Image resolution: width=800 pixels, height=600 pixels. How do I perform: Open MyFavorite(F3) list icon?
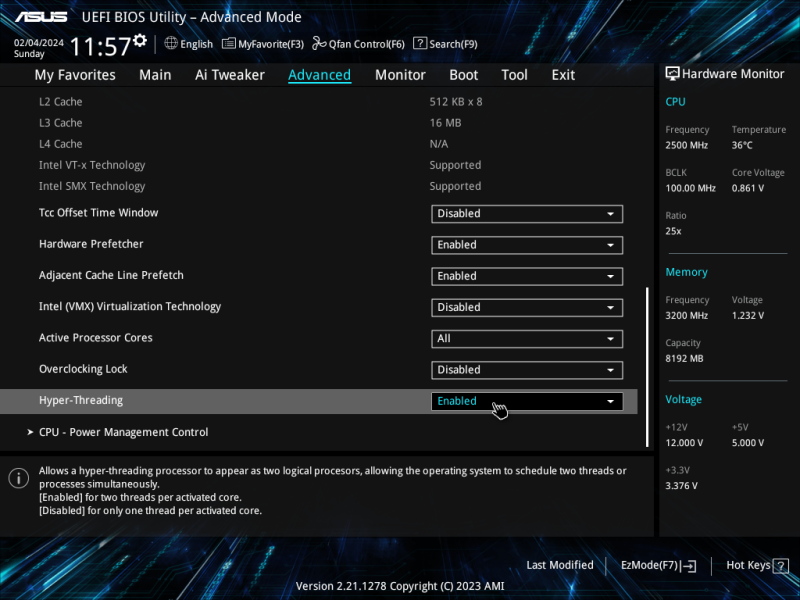point(229,43)
